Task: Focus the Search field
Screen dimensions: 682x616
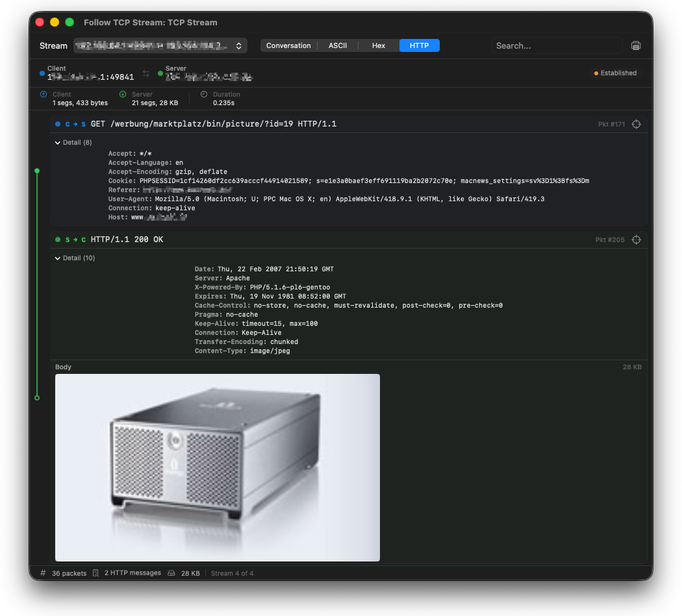Action: [557, 45]
